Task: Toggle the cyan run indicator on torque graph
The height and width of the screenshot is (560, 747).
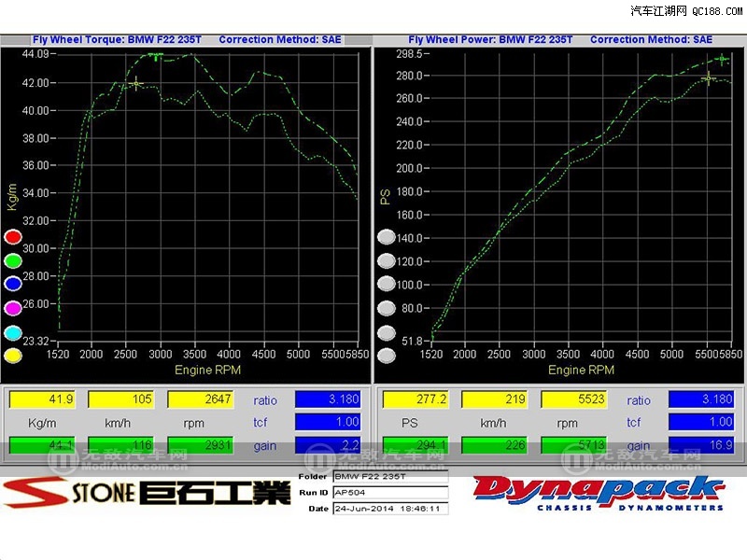Action: tap(13, 333)
